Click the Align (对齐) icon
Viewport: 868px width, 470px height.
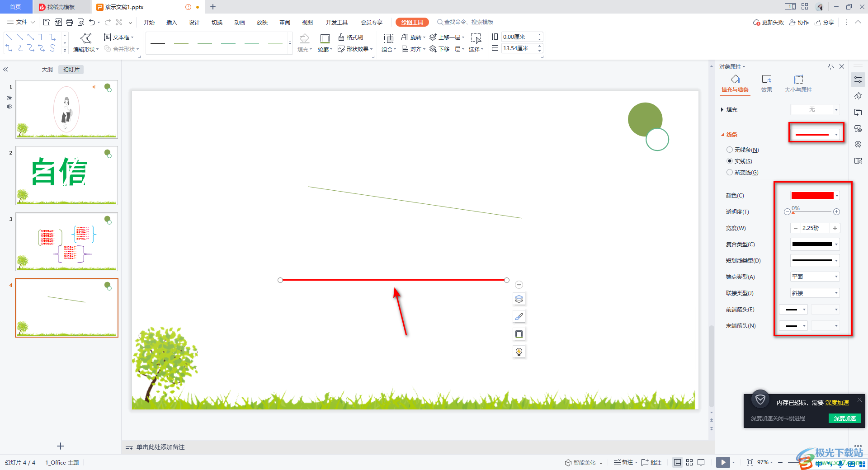[405, 49]
